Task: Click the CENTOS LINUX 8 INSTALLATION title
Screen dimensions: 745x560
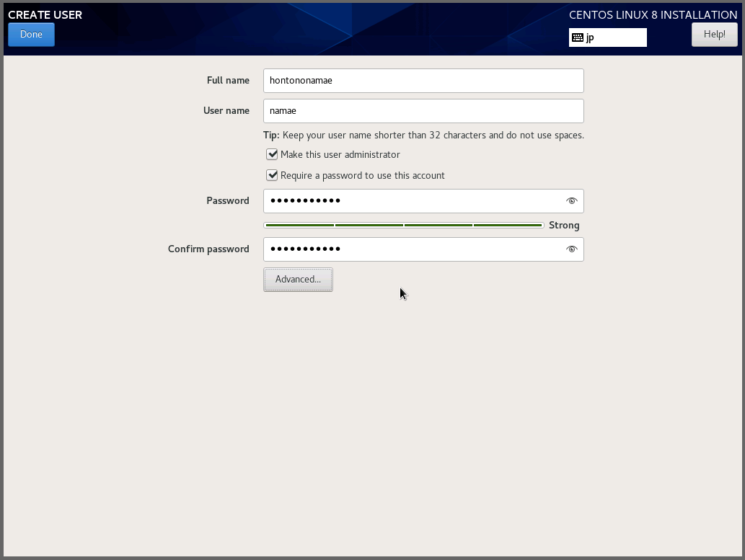Action: click(x=653, y=15)
